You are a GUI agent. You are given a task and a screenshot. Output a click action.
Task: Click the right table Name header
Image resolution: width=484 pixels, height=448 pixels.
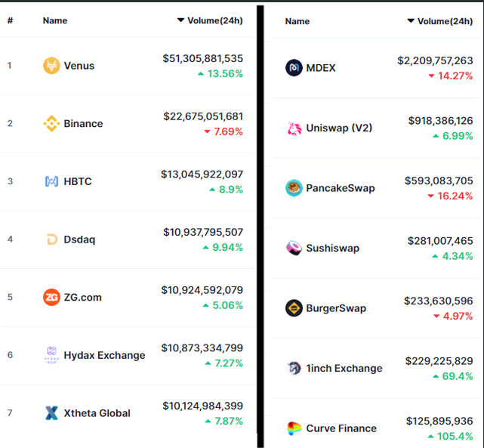point(297,21)
